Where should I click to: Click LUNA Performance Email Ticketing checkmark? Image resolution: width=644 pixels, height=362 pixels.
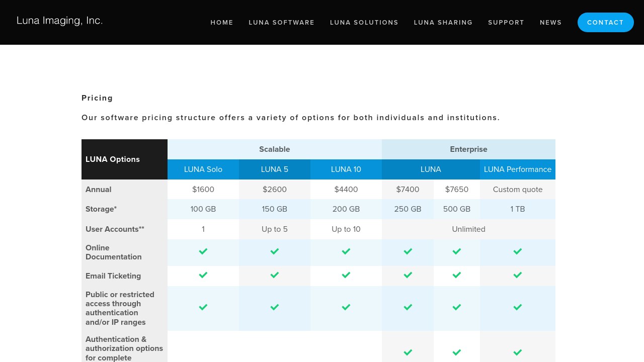point(518,275)
